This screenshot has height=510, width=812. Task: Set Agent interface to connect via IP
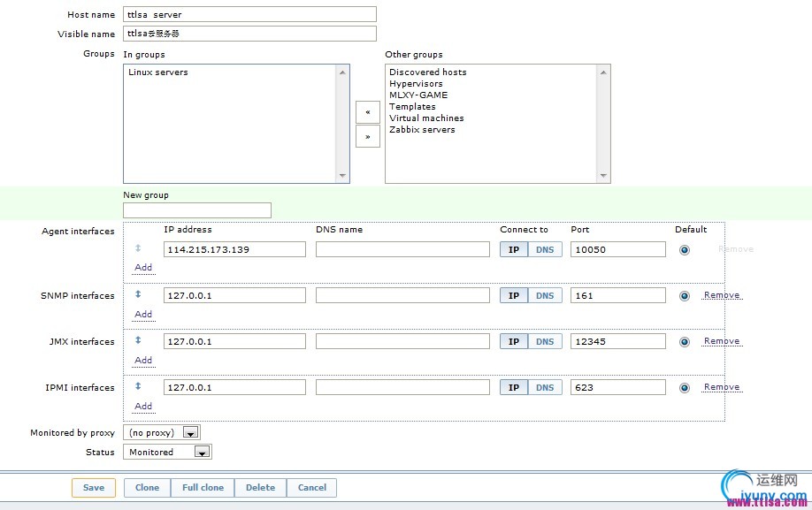[x=514, y=249]
